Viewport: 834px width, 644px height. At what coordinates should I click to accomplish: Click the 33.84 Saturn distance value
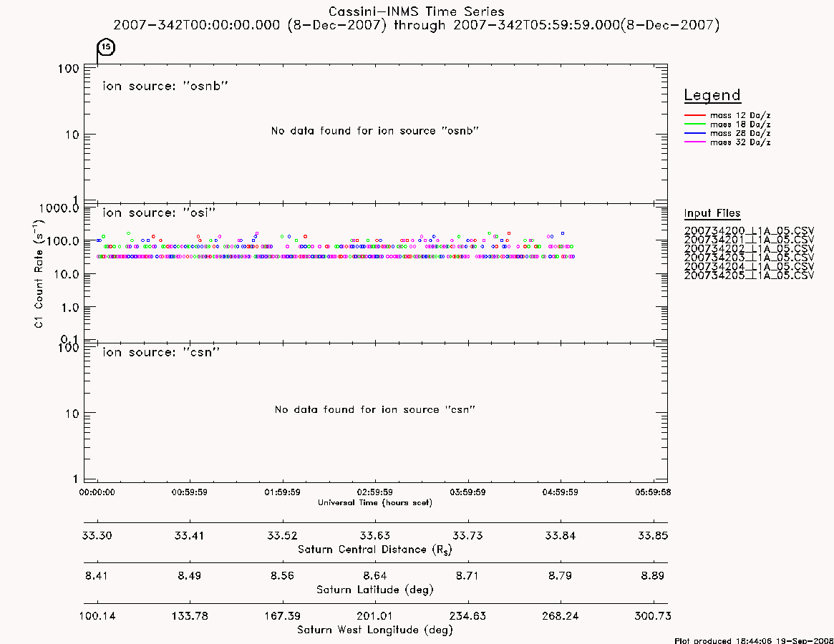pyautogui.click(x=560, y=535)
